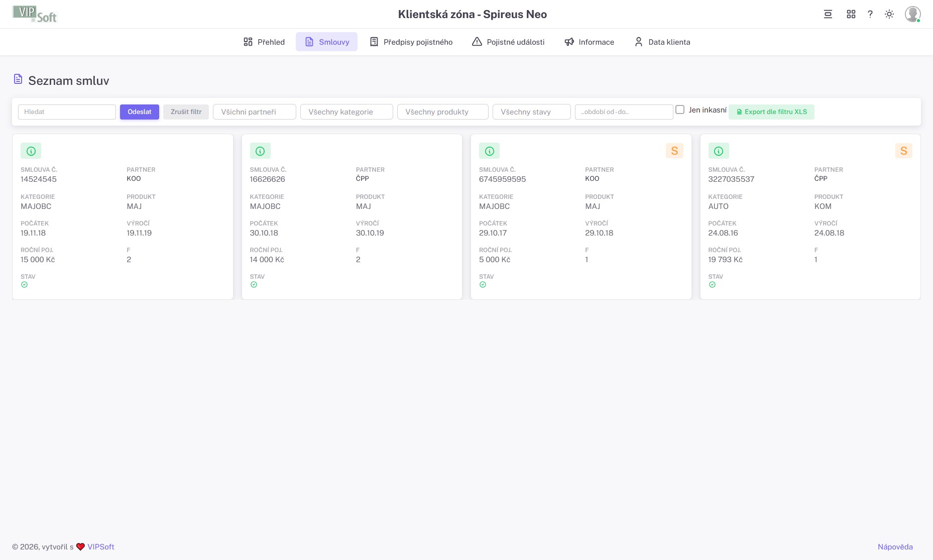This screenshot has width=933, height=560.
Task: Click the Odeslat button
Action: pos(140,112)
